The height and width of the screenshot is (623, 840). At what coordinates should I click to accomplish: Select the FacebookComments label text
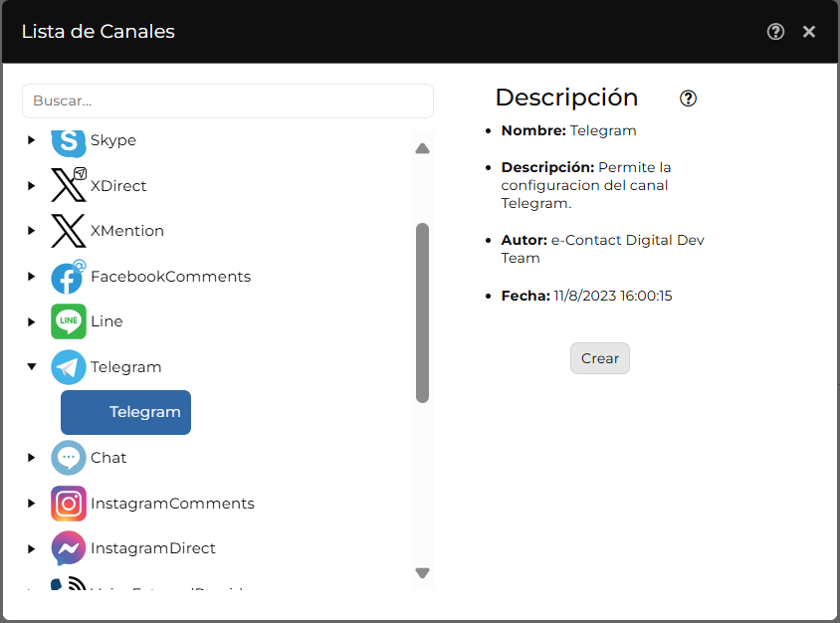[170, 277]
